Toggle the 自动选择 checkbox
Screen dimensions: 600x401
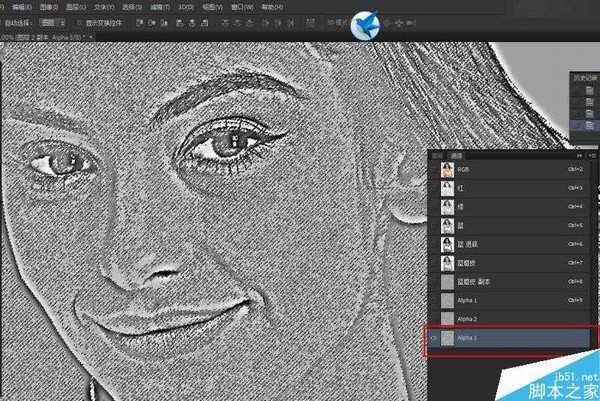click(x=5, y=21)
